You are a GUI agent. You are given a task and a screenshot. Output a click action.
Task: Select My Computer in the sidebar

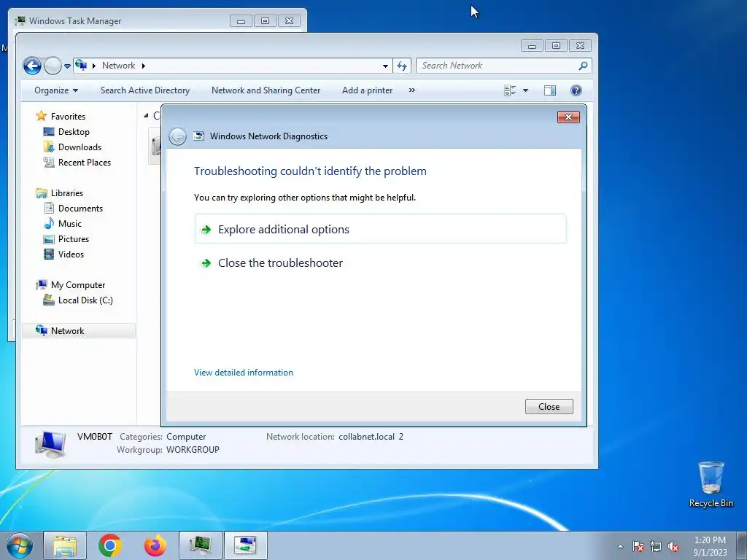tap(77, 285)
